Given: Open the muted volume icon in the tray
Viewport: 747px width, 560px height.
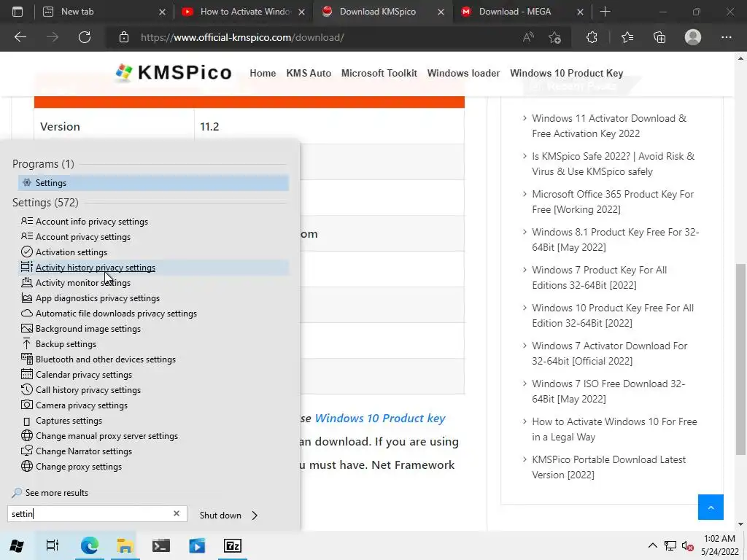Looking at the screenshot, I should [687, 545].
